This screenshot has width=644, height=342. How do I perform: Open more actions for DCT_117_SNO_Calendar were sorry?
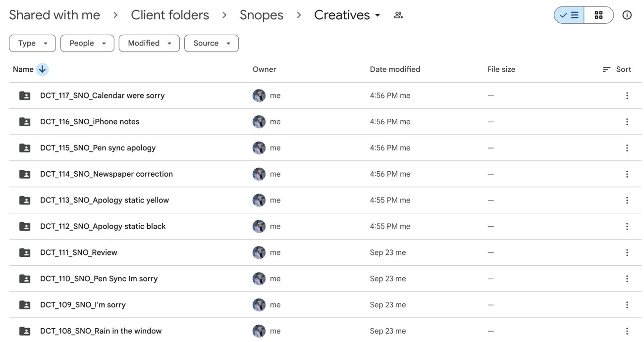coord(627,96)
